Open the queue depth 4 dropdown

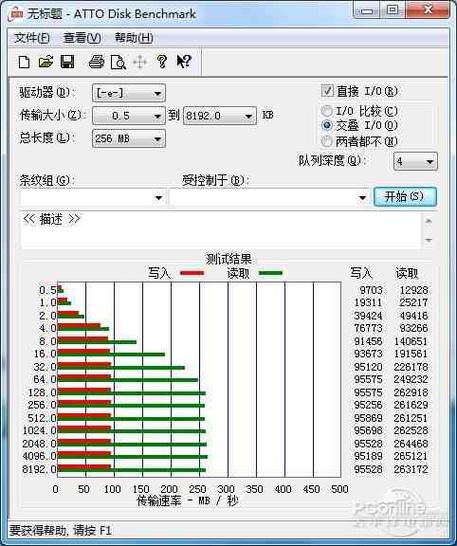tap(415, 162)
